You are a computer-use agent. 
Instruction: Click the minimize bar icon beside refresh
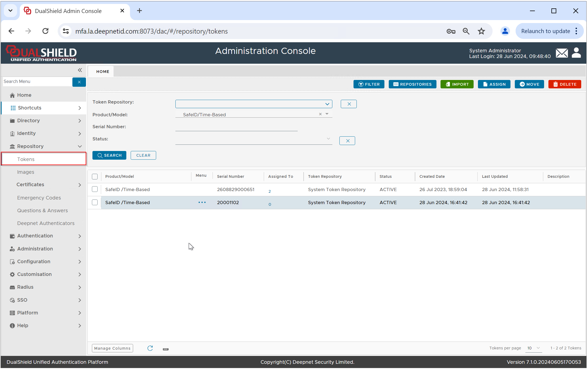(166, 349)
